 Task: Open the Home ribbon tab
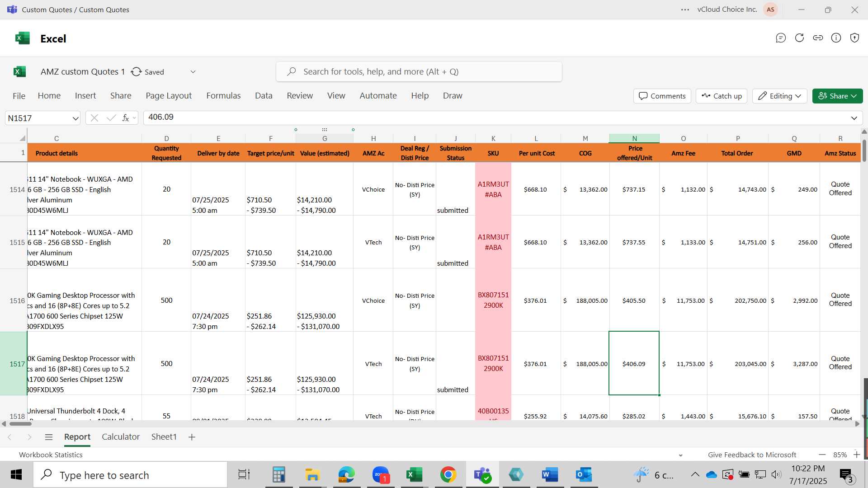[x=49, y=96]
